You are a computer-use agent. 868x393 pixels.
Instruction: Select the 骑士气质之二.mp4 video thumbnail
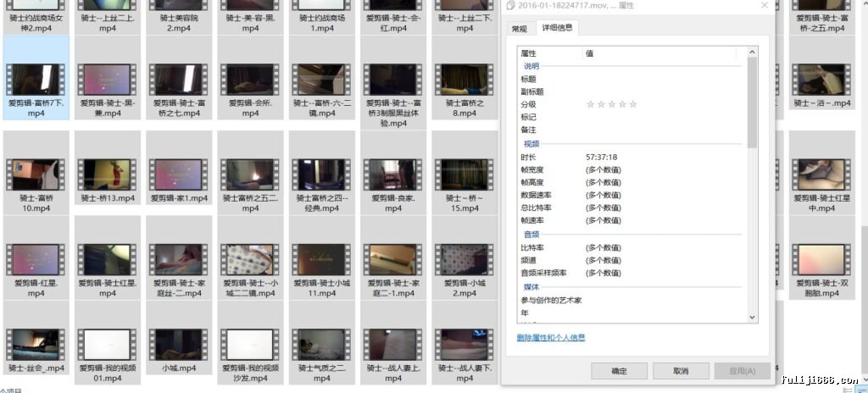coord(321,345)
